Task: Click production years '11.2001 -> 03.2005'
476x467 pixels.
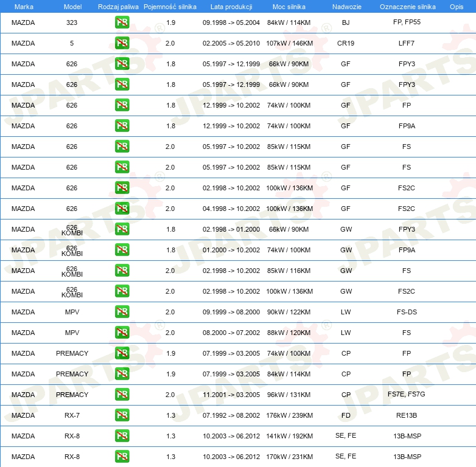Action: [x=231, y=395]
